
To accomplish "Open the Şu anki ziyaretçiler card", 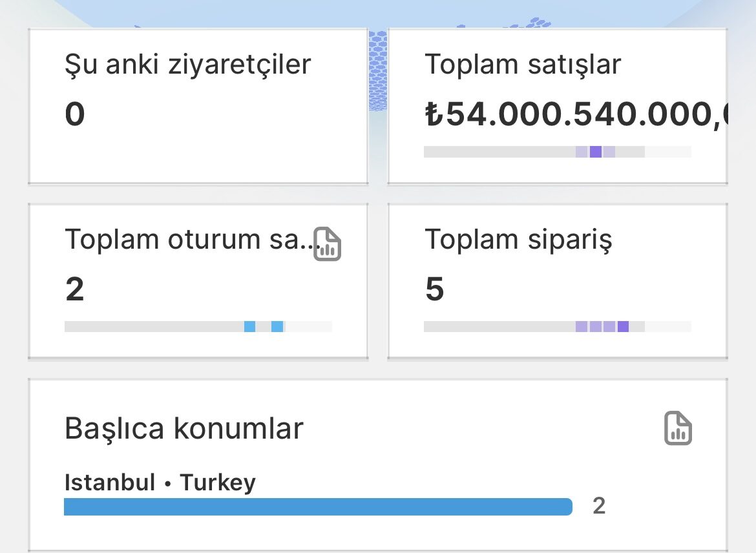I will pos(198,106).
